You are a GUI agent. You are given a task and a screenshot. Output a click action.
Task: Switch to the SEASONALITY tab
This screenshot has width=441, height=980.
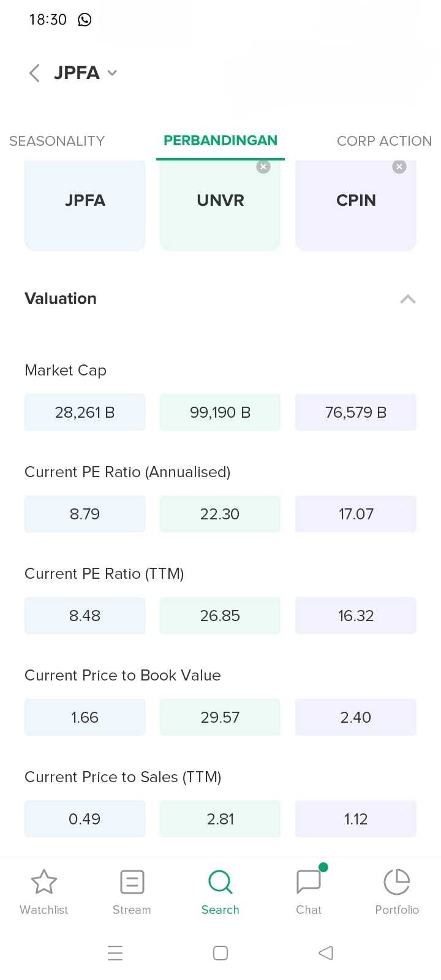(57, 141)
